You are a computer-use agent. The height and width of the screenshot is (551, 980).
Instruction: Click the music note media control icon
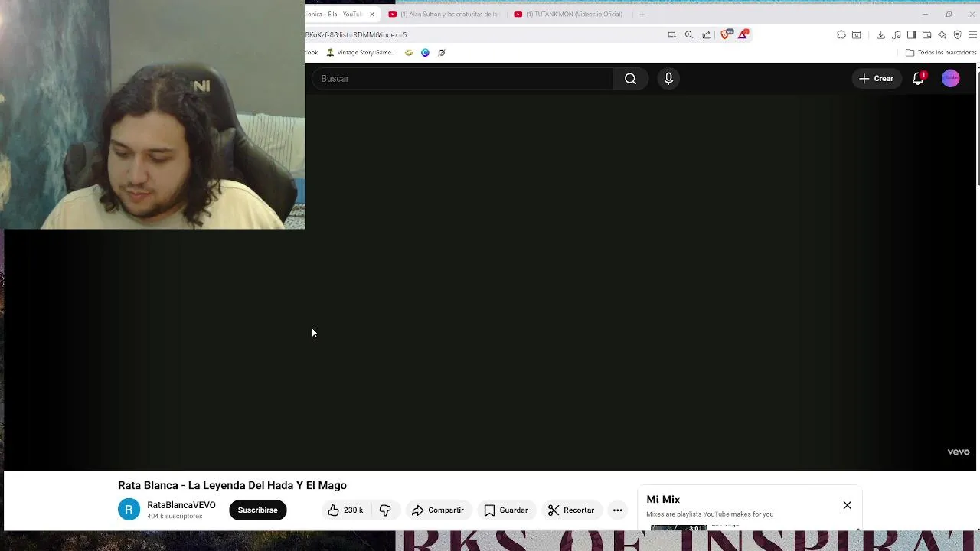[x=897, y=34]
